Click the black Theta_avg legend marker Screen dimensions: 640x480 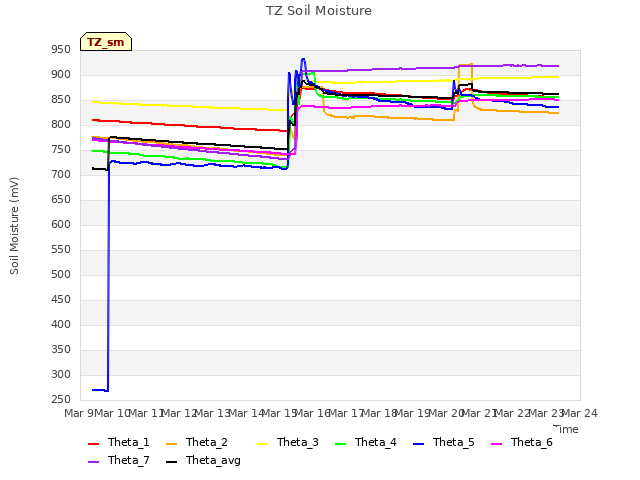point(171,462)
